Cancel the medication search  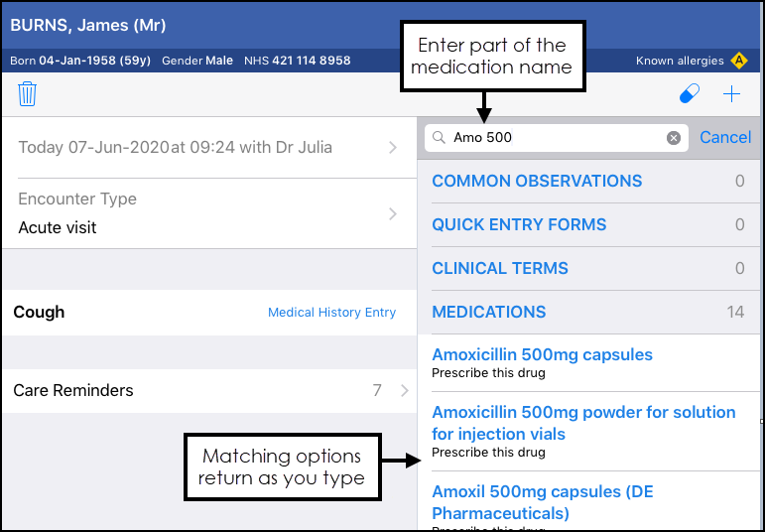(725, 138)
